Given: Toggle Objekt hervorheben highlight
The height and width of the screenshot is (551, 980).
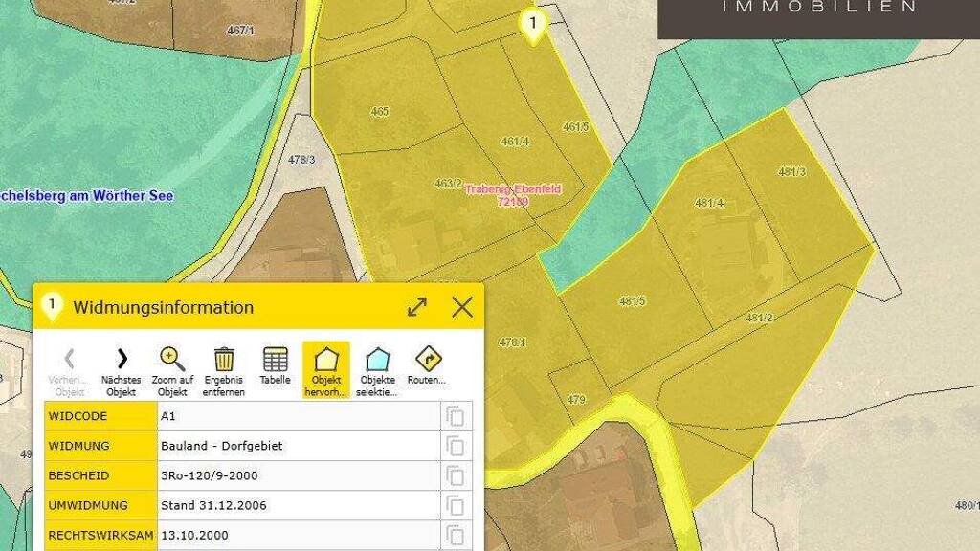Looking at the screenshot, I should (x=326, y=360).
